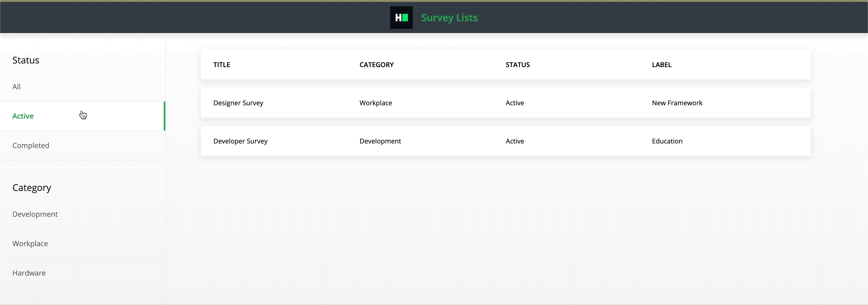This screenshot has width=868, height=305.
Task: Filter surveys by Hardware category
Action: pyautogui.click(x=29, y=273)
